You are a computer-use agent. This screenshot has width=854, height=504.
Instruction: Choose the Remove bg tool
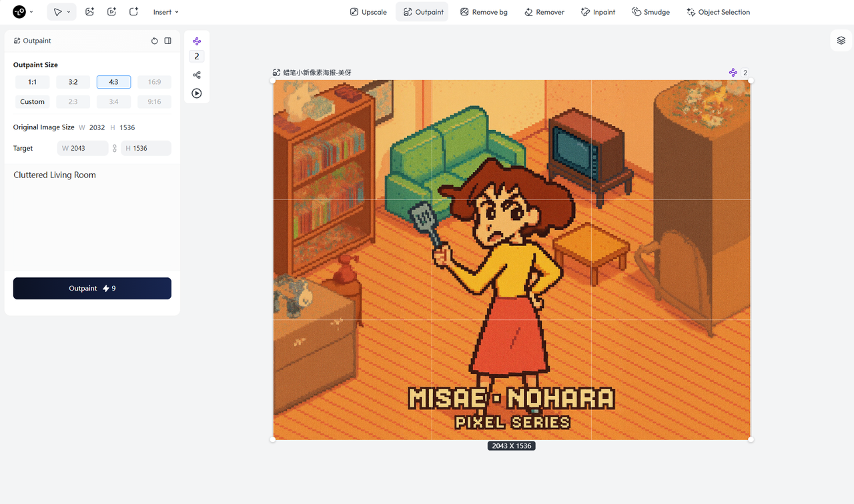pyautogui.click(x=484, y=12)
